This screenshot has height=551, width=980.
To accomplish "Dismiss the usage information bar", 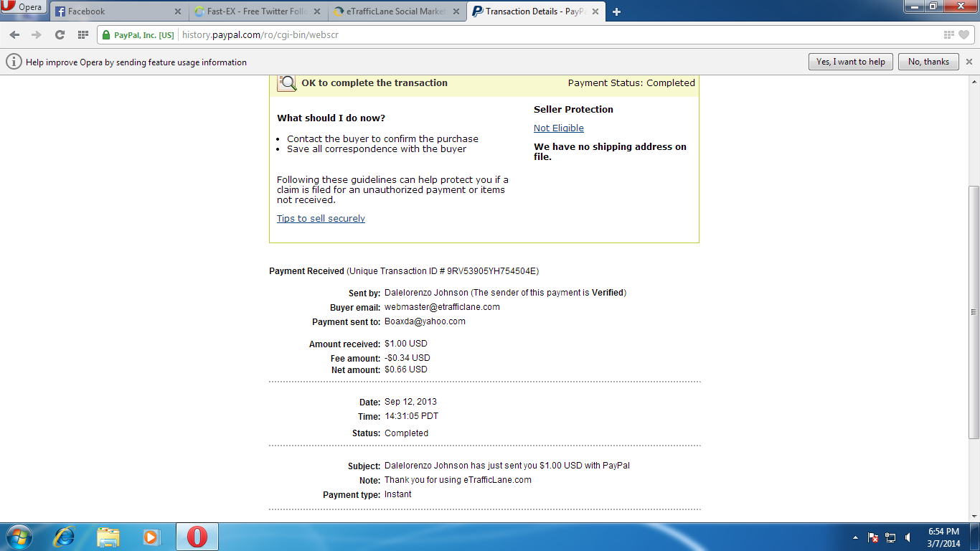I will (969, 62).
